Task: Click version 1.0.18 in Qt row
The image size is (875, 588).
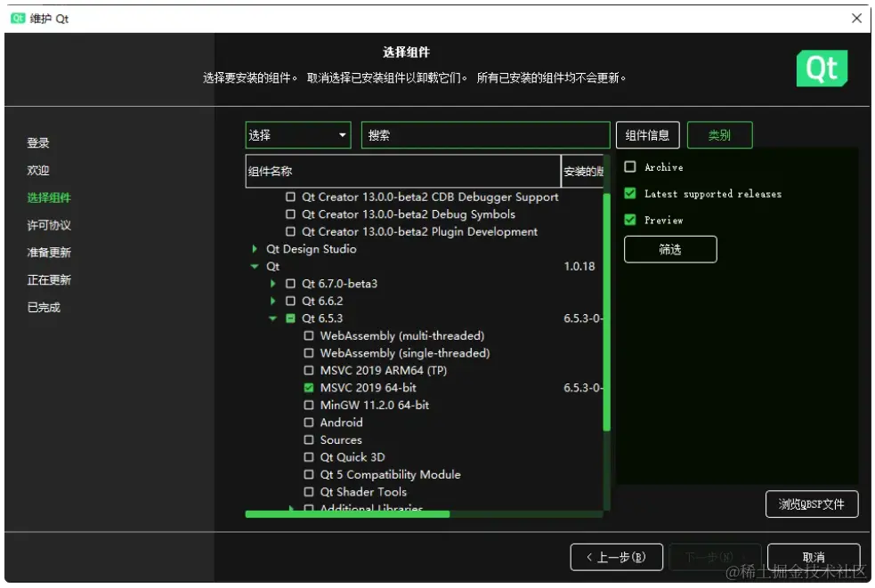Action: click(x=579, y=266)
